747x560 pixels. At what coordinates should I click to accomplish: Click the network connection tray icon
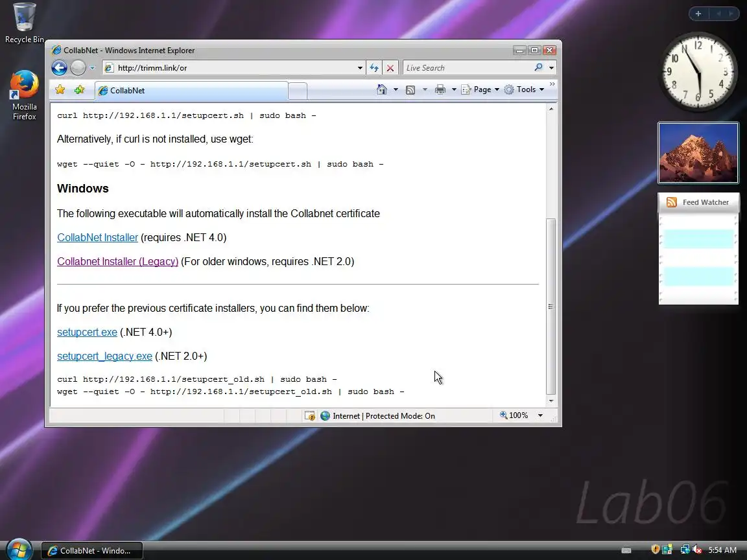(x=685, y=550)
